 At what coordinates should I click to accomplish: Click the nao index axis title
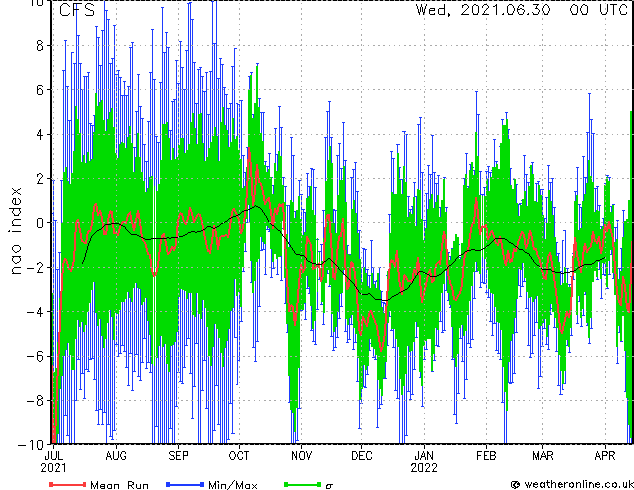15,231
